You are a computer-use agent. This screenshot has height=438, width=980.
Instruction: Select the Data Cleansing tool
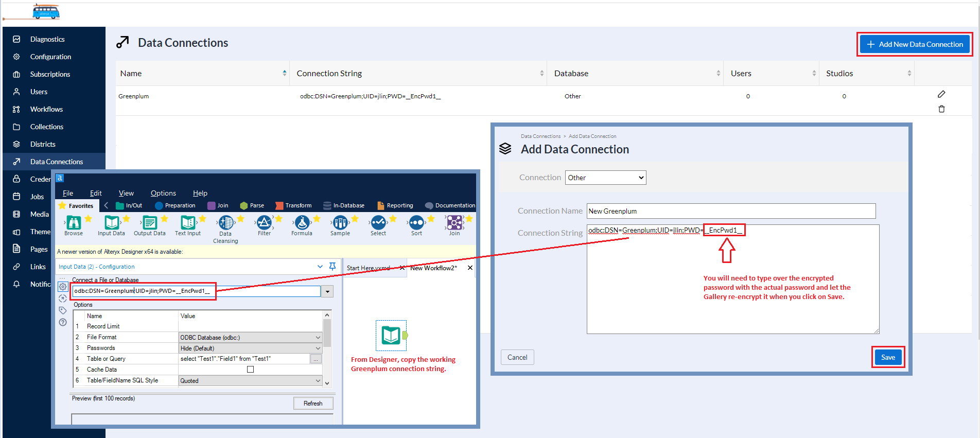pos(225,230)
